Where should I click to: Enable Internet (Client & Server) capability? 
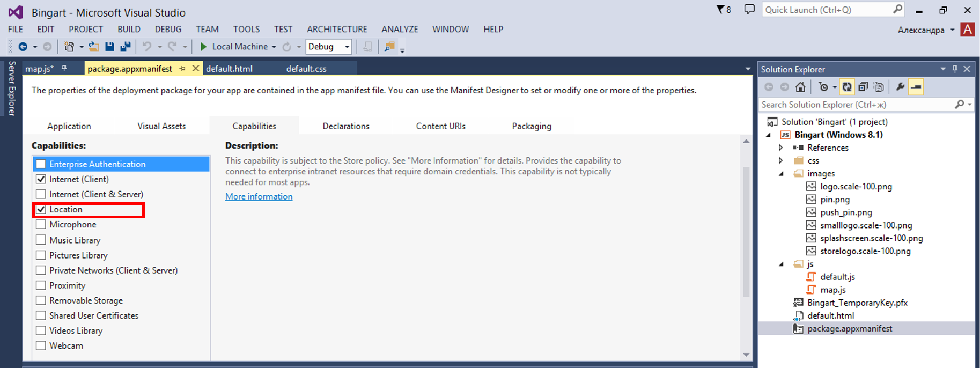pos(41,194)
